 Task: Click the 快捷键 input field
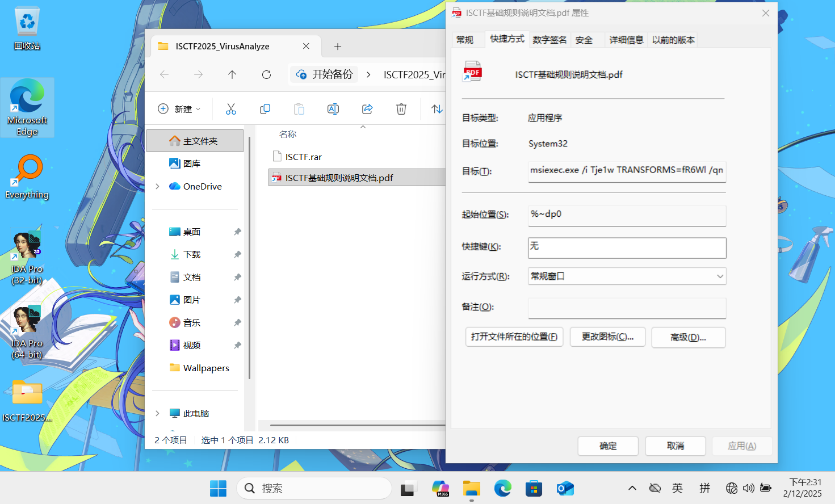tap(627, 247)
